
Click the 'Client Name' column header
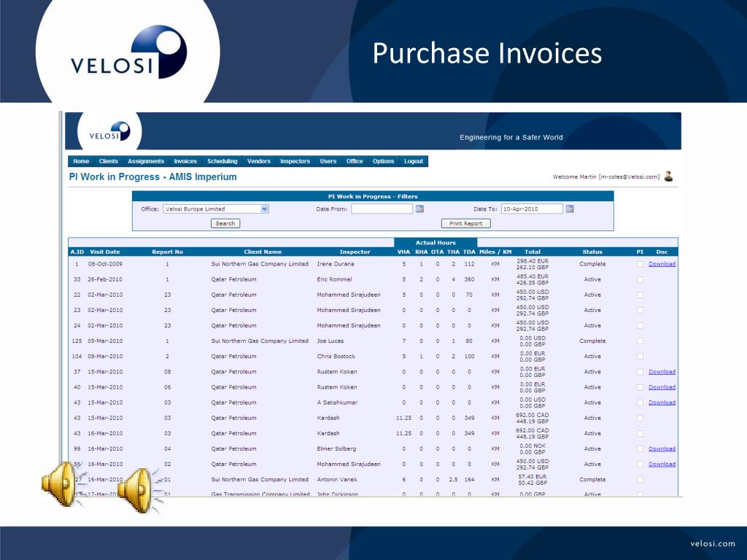click(x=263, y=252)
